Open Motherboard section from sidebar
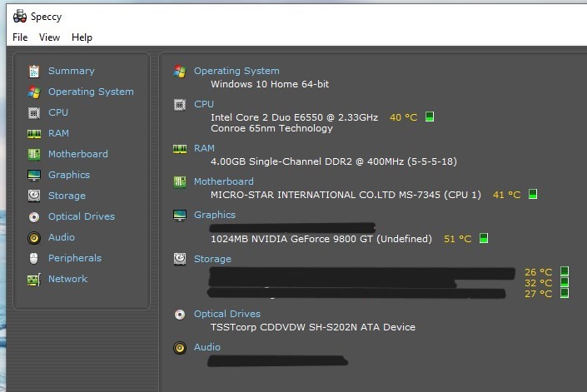This screenshot has width=587, height=392. click(x=78, y=154)
